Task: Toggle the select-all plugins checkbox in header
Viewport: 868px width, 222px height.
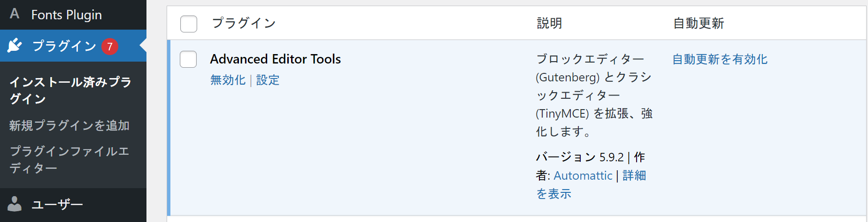Action: tap(189, 24)
